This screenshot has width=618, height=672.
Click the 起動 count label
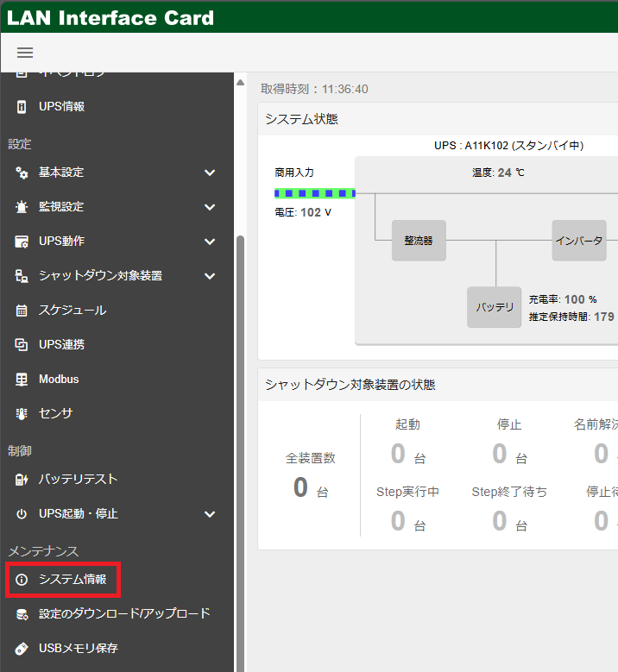407,424
